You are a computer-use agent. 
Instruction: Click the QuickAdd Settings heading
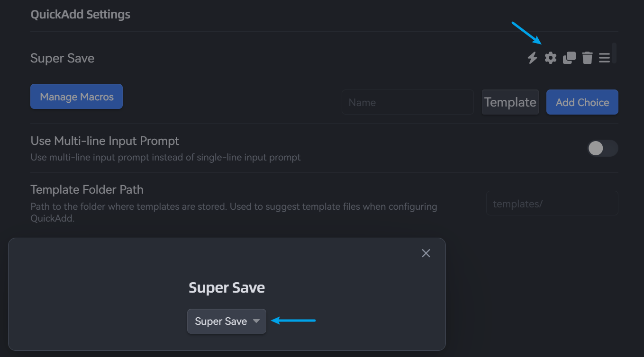(80, 15)
